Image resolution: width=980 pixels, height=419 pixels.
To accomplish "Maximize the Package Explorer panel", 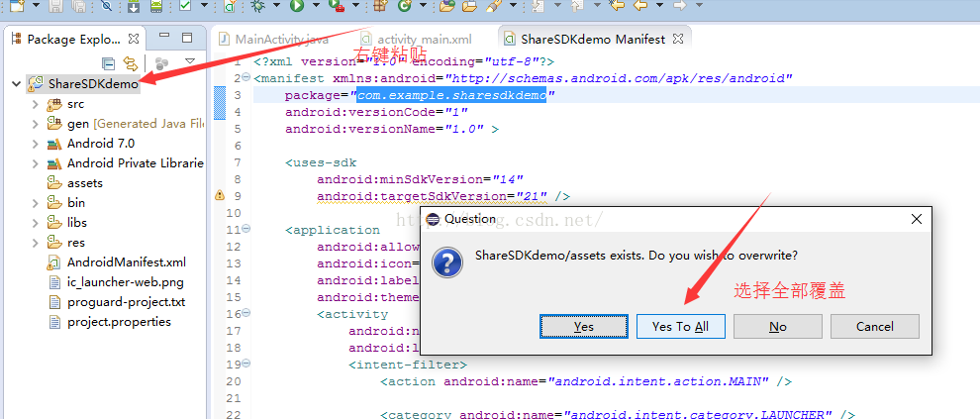I will (x=187, y=38).
